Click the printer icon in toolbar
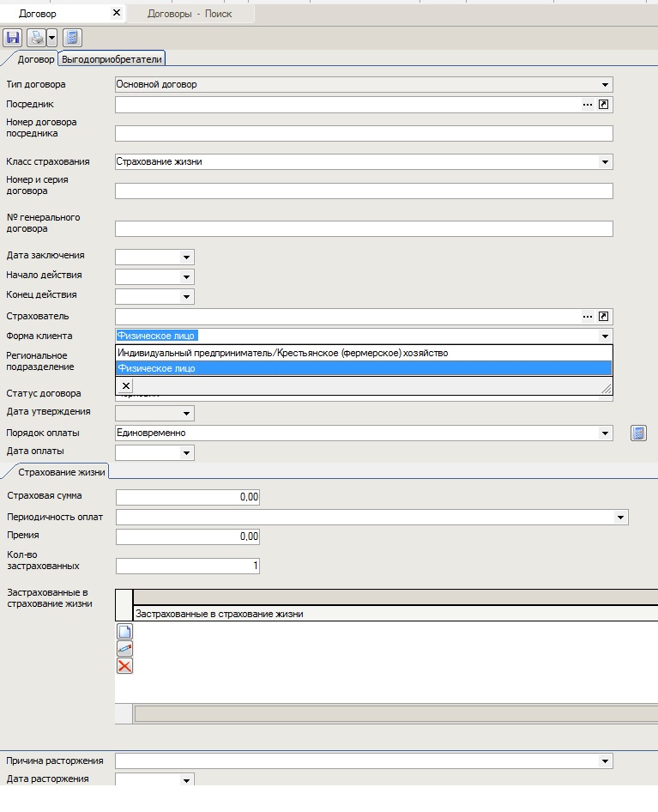The width and height of the screenshot is (658, 812). pos(36,38)
